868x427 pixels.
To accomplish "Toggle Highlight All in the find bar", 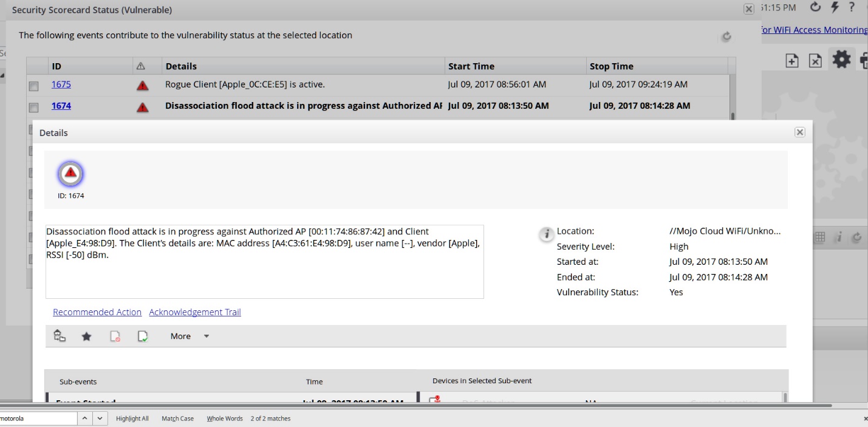I will click(132, 418).
